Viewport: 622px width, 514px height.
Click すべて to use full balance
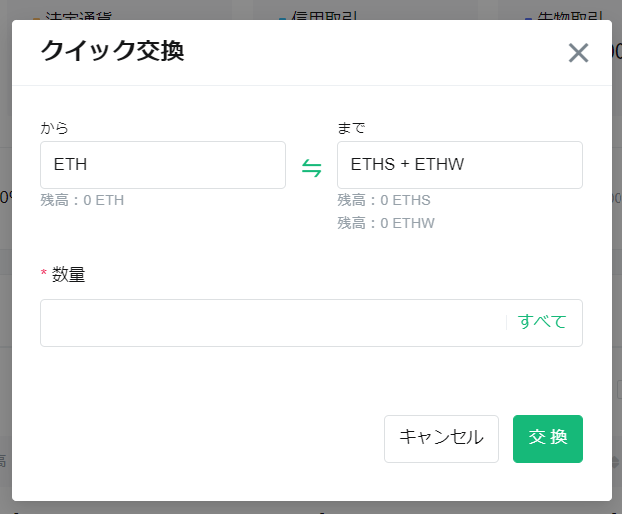[542, 322]
